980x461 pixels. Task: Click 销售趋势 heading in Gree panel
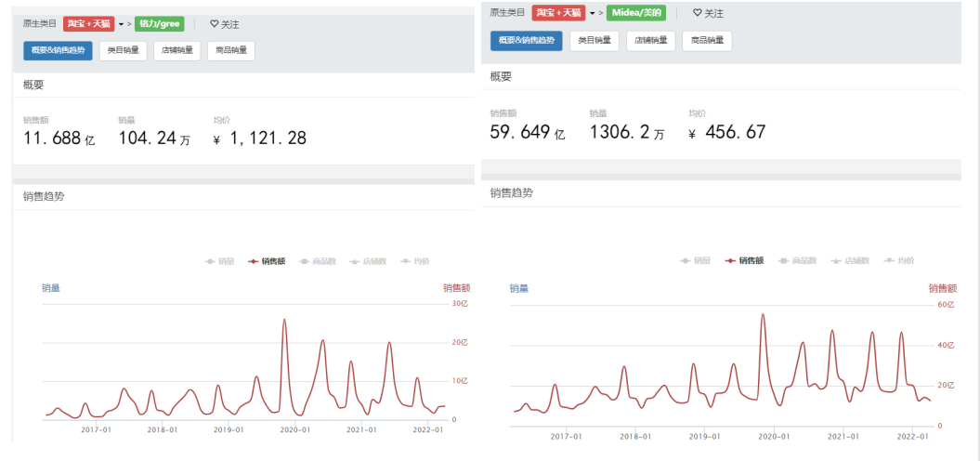coord(44,196)
